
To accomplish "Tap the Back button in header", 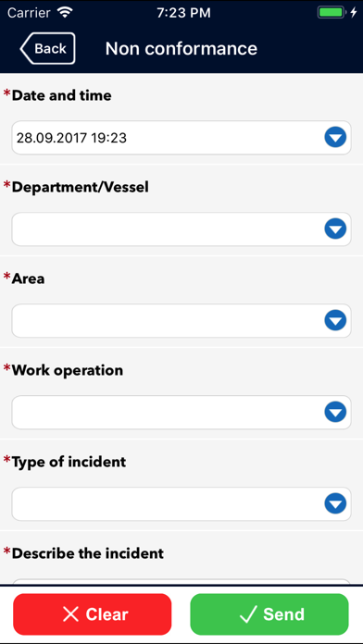I will pos(47,48).
